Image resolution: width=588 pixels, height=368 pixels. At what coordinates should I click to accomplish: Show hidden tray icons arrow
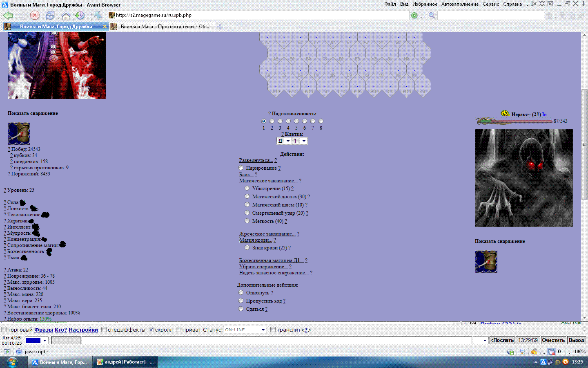536,362
